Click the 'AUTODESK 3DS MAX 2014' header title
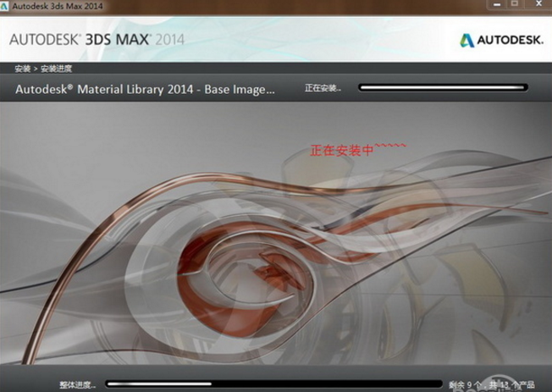The image size is (552, 392). [97, 40]
